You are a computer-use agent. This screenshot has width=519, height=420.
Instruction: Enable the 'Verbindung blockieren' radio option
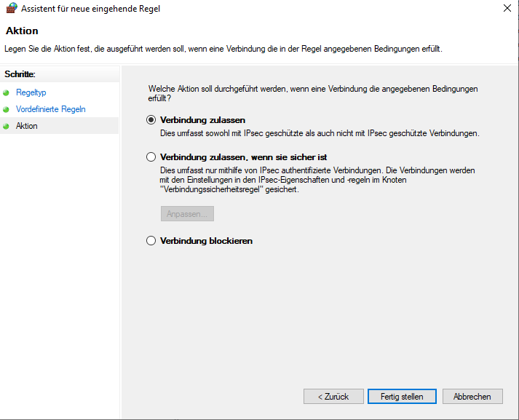point(151,241)
